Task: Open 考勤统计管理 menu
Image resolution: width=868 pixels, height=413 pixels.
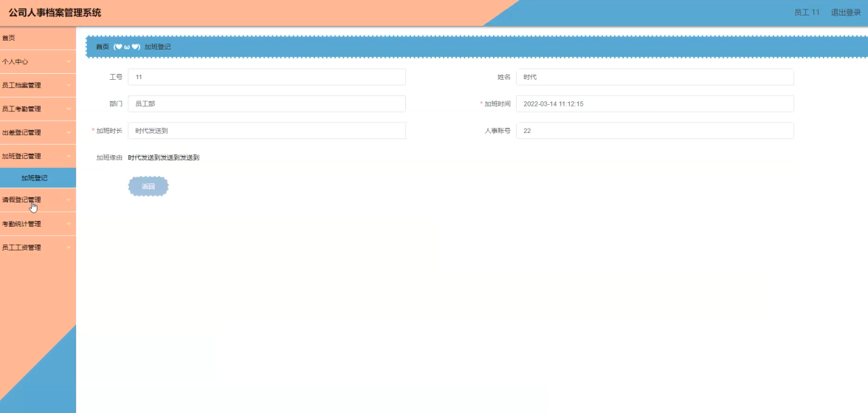Action: pyautogui.click(x=38, y=224)
